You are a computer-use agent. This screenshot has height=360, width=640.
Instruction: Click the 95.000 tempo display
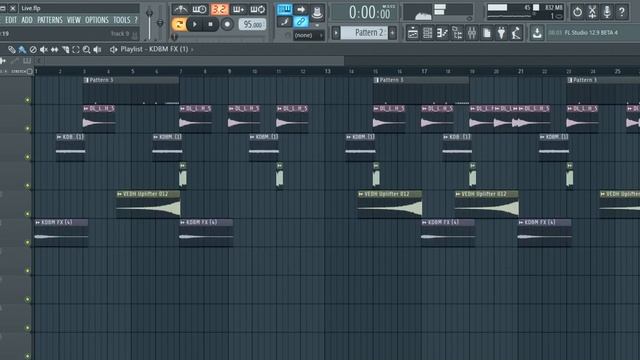(252, 25)
